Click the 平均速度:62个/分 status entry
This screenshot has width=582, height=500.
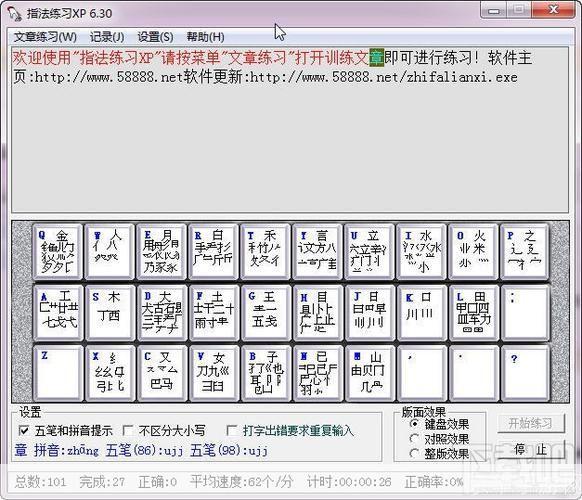pyautogui.click(x=241, y=482)
